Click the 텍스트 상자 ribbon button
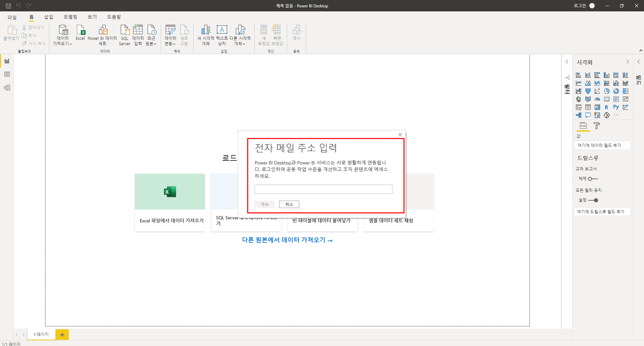 point(222,35)
